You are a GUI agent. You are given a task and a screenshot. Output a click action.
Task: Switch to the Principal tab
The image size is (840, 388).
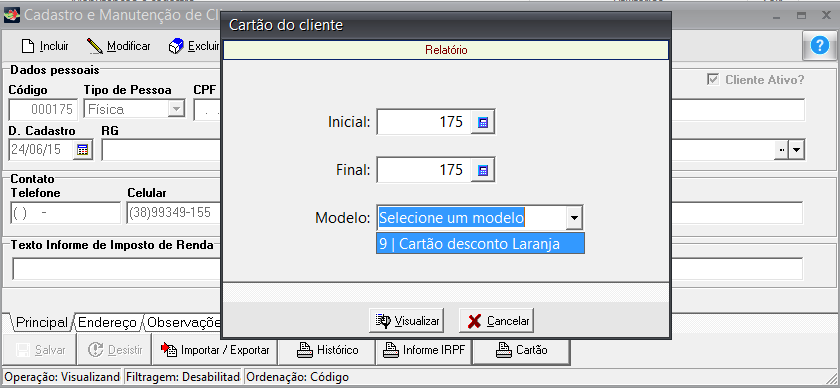pyautogui.click(x=41, y=323)
